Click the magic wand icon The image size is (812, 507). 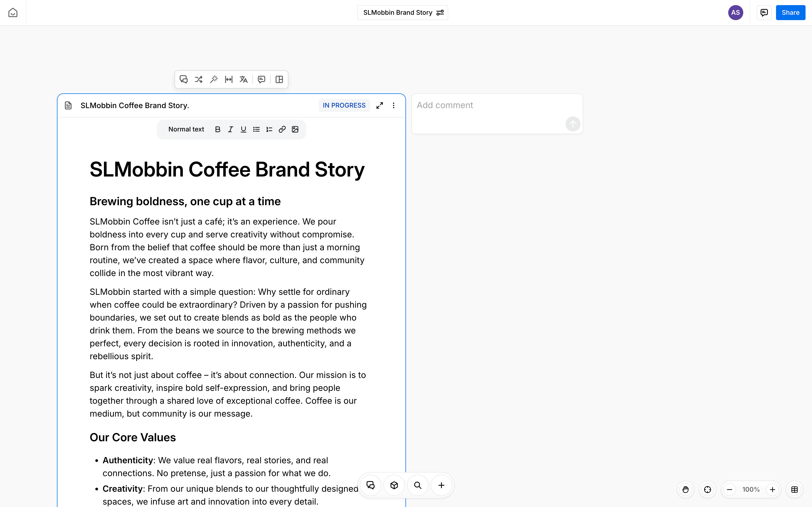214,79
